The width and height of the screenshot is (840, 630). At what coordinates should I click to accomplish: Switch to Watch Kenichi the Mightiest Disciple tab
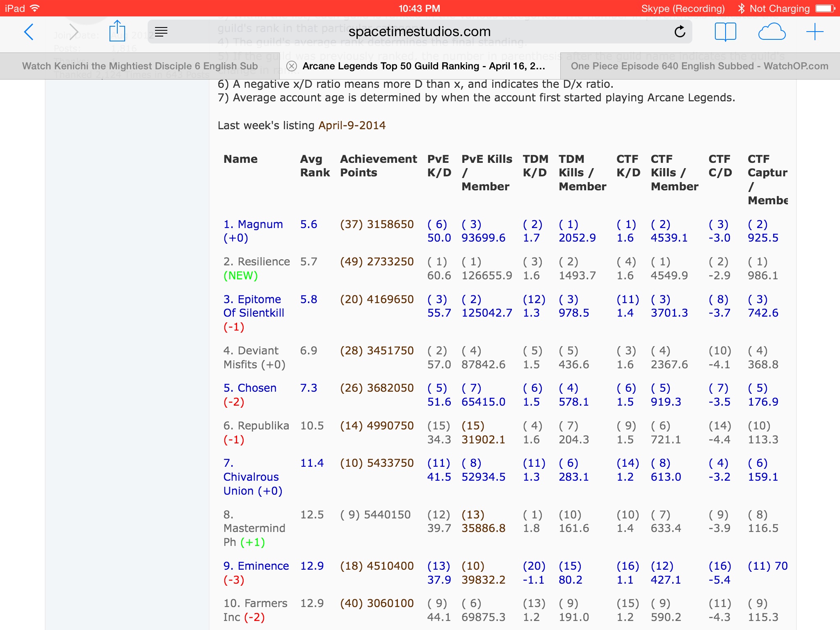tap(140, 66)
